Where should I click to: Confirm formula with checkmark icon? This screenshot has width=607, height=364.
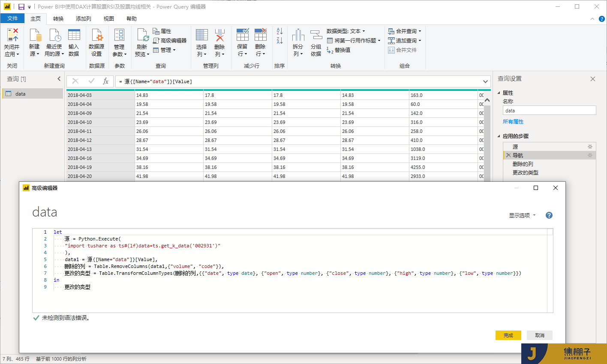91,81
